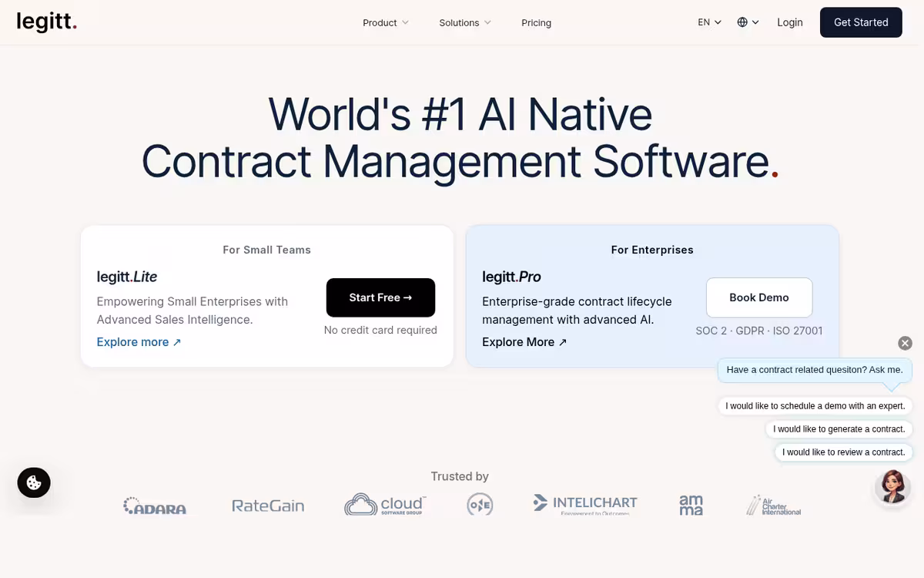Click the Login link
The width and height of the screenshot is (924, 578).
790,22
